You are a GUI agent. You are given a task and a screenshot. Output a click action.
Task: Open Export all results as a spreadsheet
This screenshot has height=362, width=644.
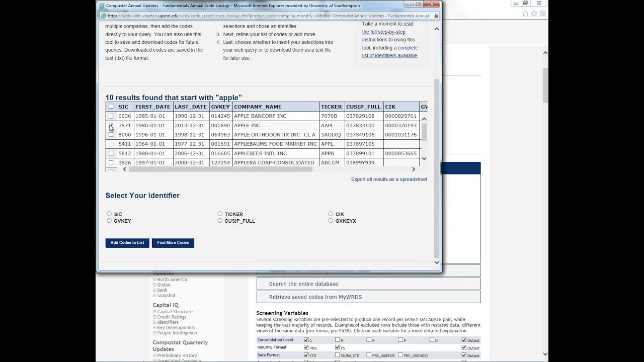[389, 179]
